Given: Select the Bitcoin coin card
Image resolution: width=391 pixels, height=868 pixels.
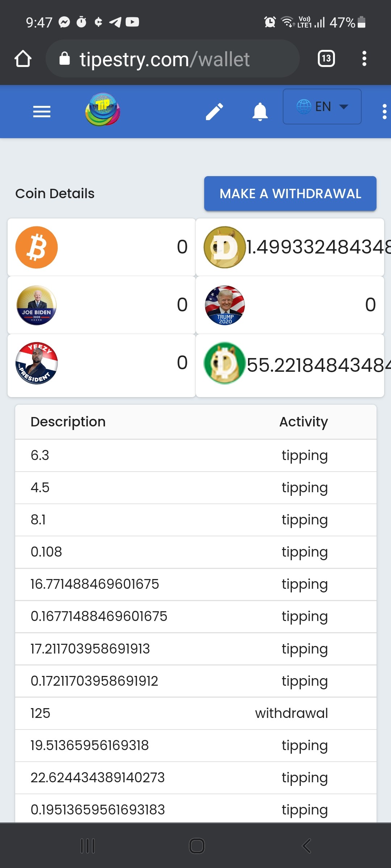Looking at the screenshot, I should pyautogui.click(x=101, y=247).
